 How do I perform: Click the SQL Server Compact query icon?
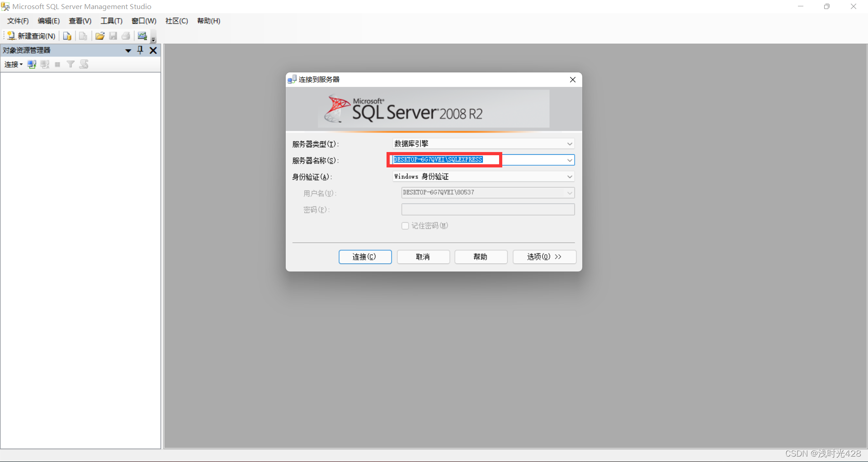tap(83, 36)
